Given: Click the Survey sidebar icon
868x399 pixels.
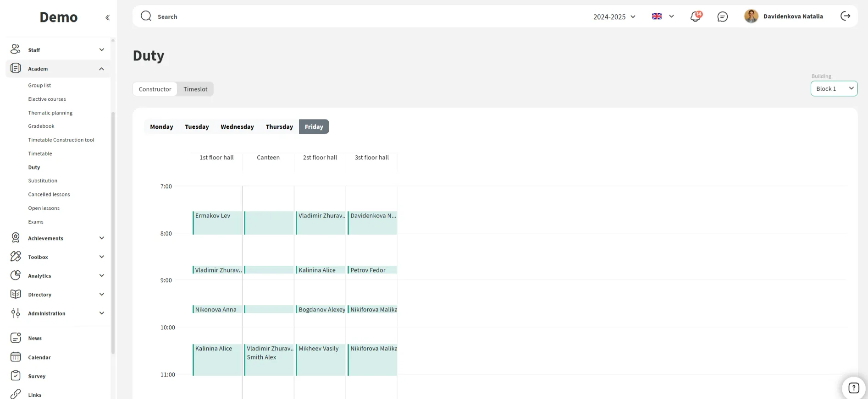Looking at the screenshot, I should pyautogui.click(x=16, y=376).
